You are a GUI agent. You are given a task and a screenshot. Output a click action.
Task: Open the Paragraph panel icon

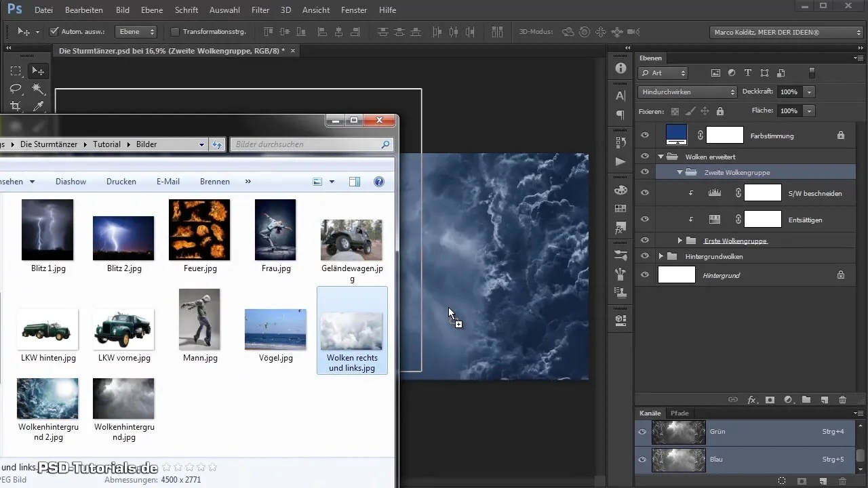(x=620, y=115)
